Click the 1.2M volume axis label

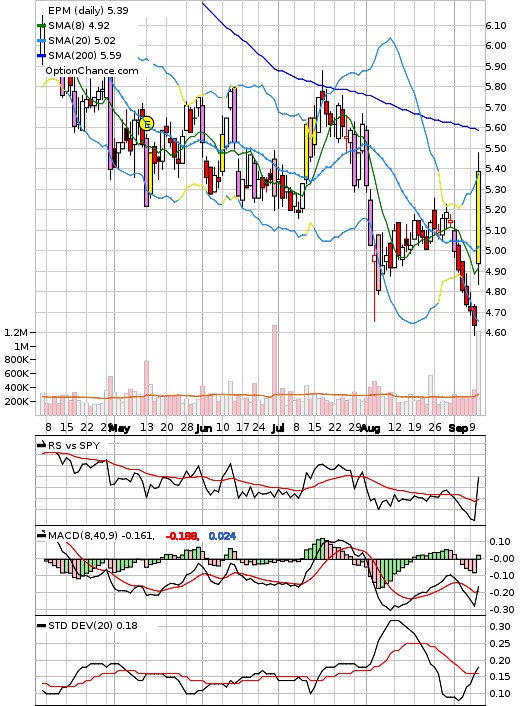tap(16, 333)
